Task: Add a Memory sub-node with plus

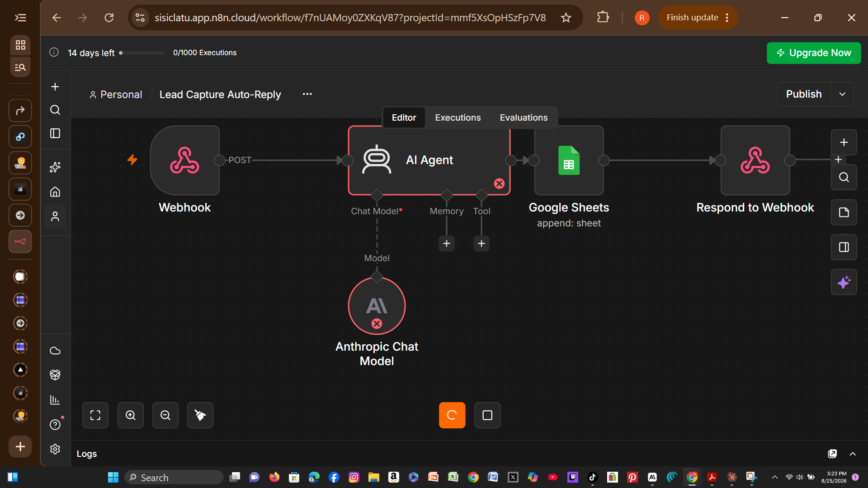Action: click(447, 244)
